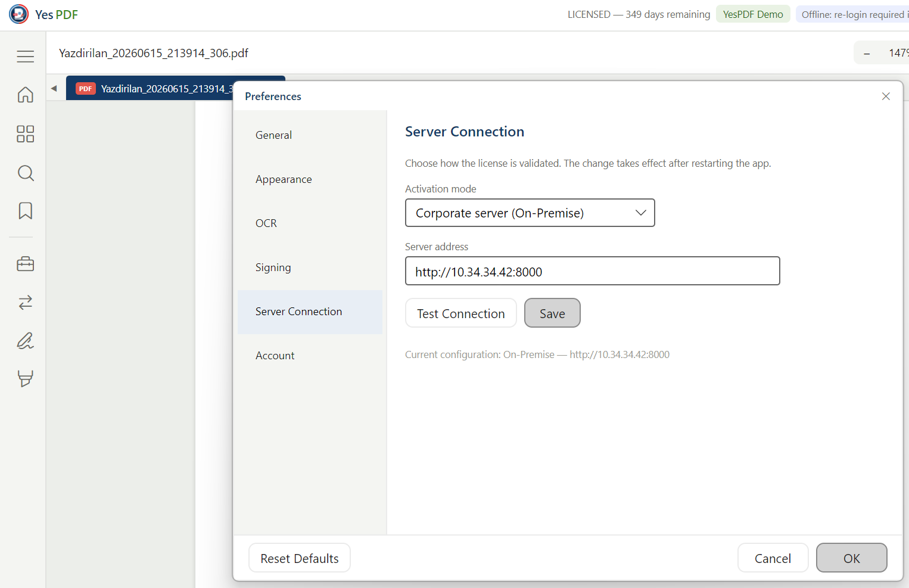Open the toolbox briefcase icon
Screen dimensions: 909x588
coord(25,264)
